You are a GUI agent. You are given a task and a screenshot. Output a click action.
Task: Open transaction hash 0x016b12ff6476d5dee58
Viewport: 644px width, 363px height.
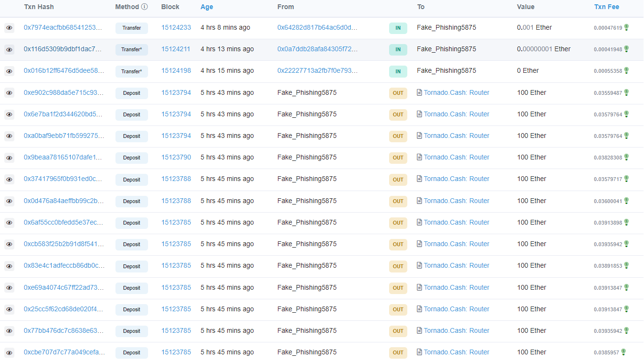pos(64,70)
